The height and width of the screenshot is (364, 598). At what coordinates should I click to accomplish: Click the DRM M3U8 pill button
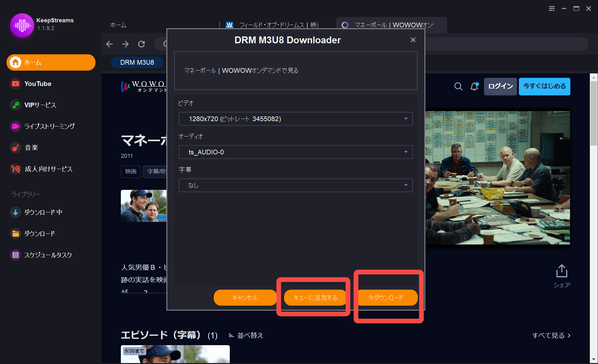coord(137,62)
